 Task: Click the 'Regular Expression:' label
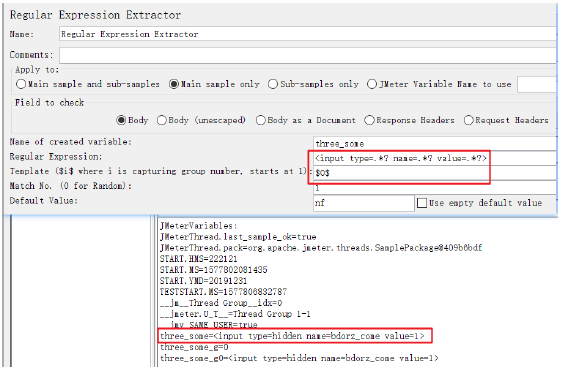56,157
